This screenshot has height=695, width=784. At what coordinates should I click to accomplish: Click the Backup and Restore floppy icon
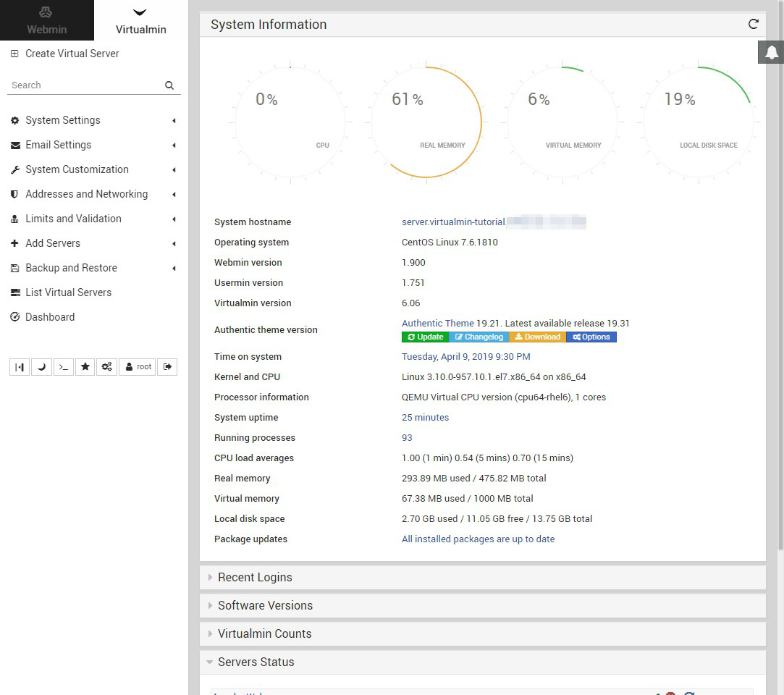pos(14,268)
